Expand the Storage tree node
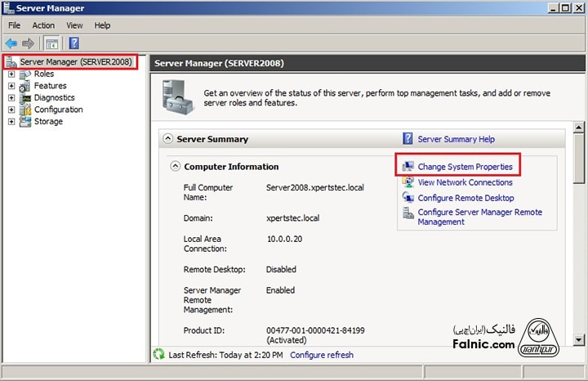The image size is (588, 381). coord(11,122)
